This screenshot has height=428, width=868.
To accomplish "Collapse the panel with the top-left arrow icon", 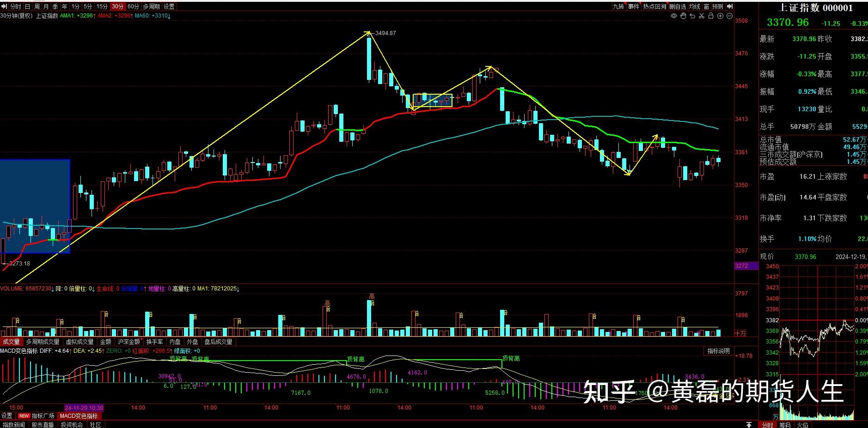I will 5,6.
